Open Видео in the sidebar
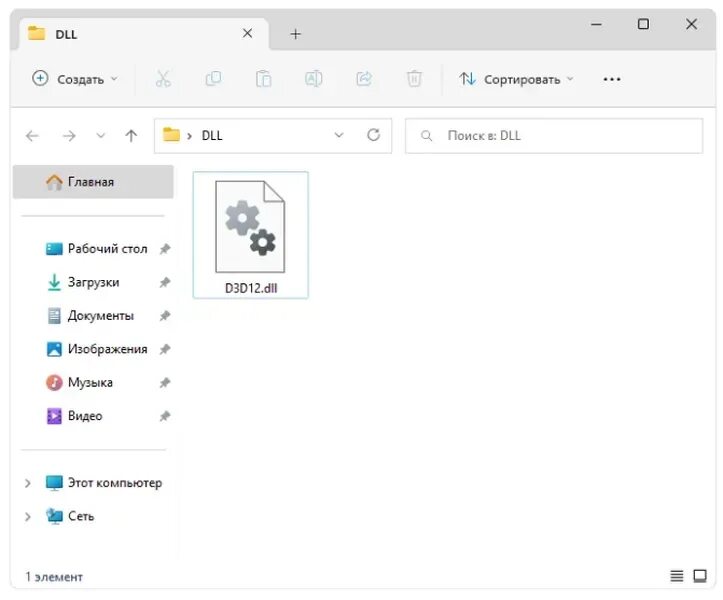 click(x=74, y=416)
